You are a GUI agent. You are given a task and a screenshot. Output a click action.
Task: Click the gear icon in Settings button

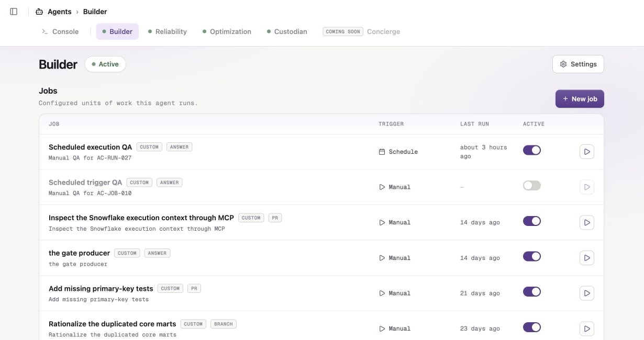click(x=563, y=64)
